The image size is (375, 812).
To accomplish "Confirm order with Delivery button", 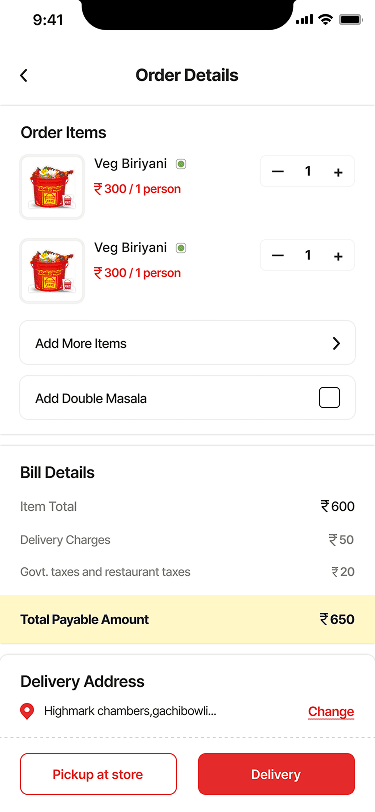I will point(276,774).
